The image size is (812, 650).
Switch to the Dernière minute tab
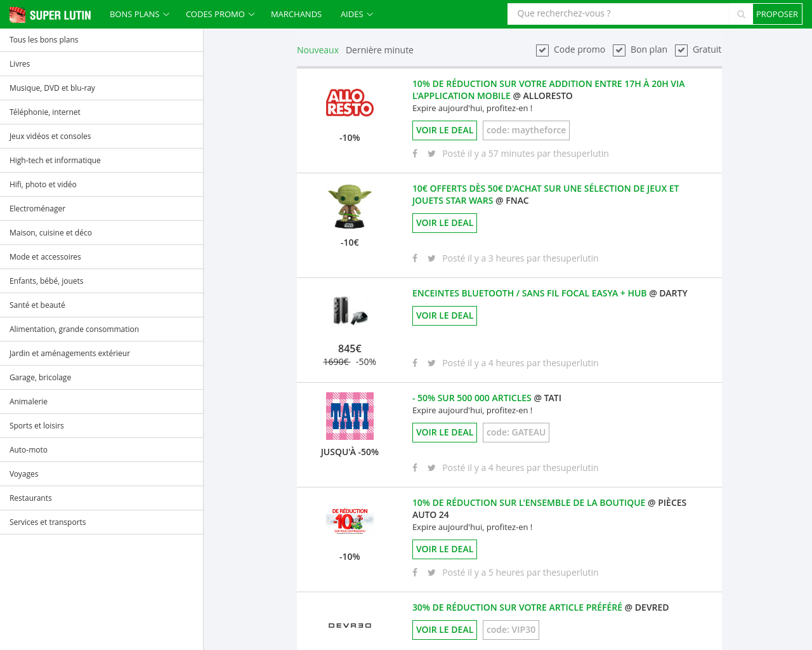(379, 50)
